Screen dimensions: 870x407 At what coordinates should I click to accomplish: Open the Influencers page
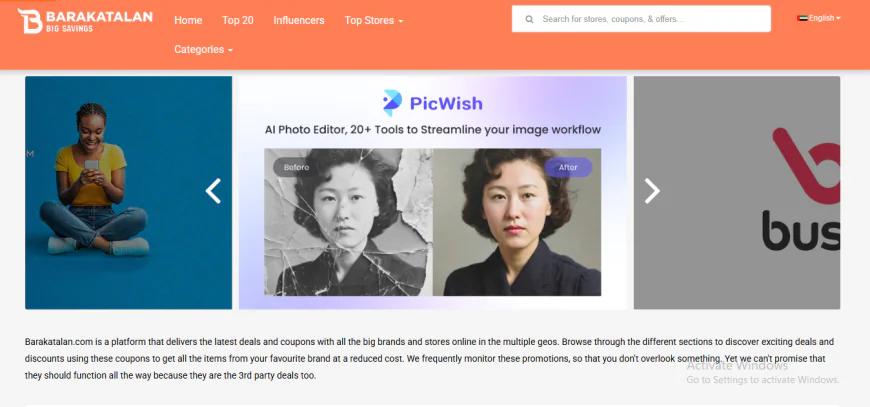click(299, 21)
